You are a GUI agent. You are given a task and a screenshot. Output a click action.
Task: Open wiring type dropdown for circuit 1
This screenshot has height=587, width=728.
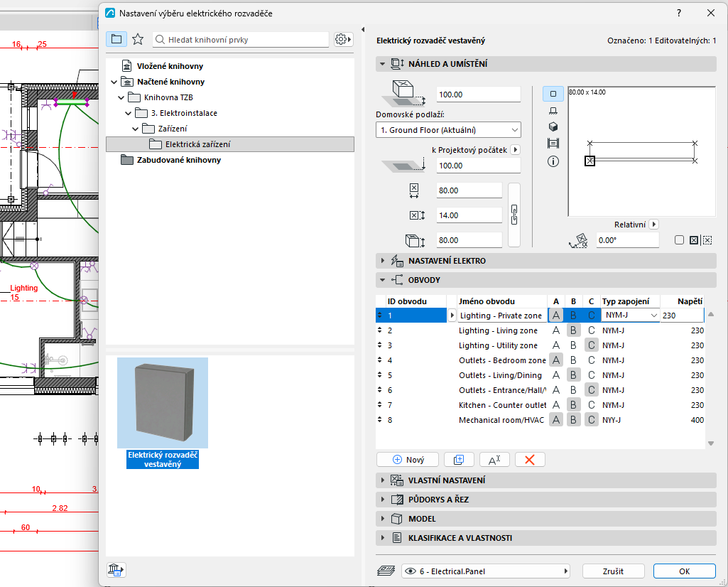(x=631, y=316)
